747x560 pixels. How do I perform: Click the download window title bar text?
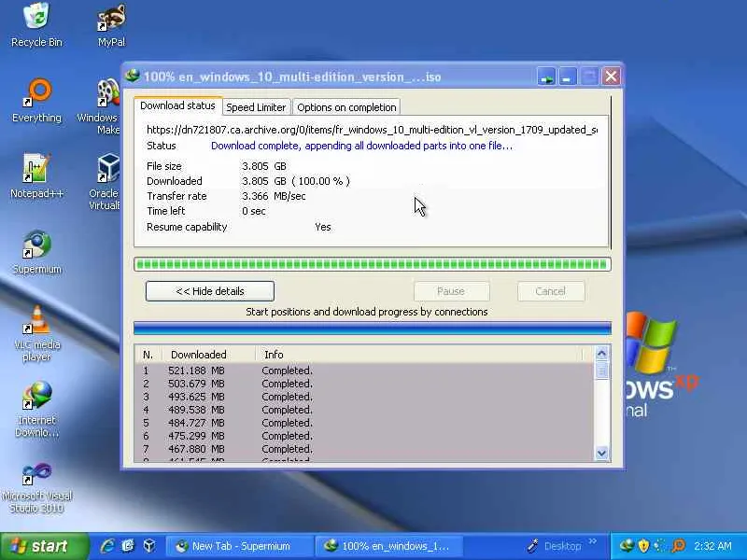point(292,77)
